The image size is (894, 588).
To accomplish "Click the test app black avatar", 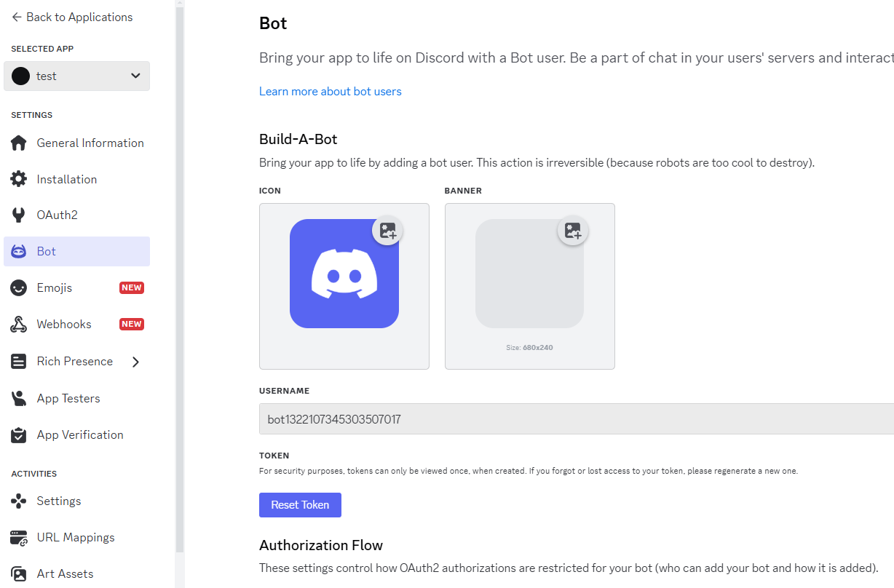I will [x=21, y=76].
